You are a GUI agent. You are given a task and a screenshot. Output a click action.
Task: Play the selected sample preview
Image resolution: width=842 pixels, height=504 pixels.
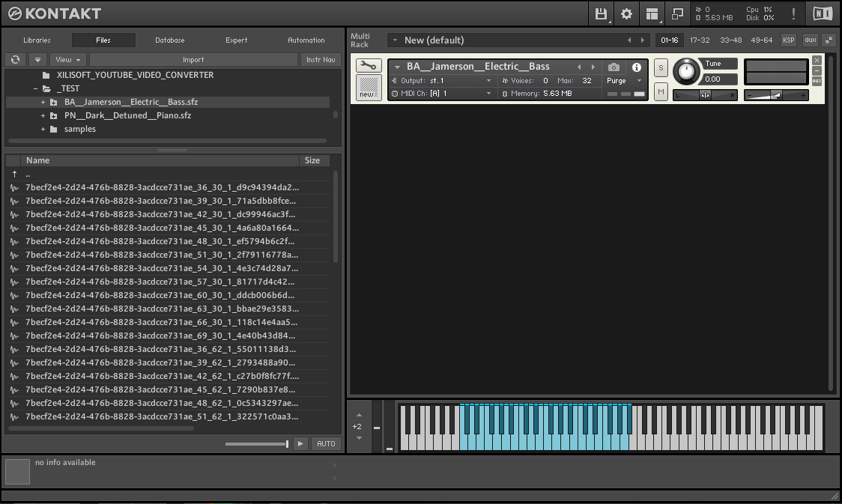tap(300, 444)
